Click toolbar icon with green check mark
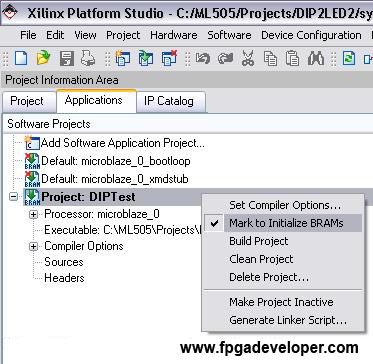 pyautogui.click(x=146, y=59)
